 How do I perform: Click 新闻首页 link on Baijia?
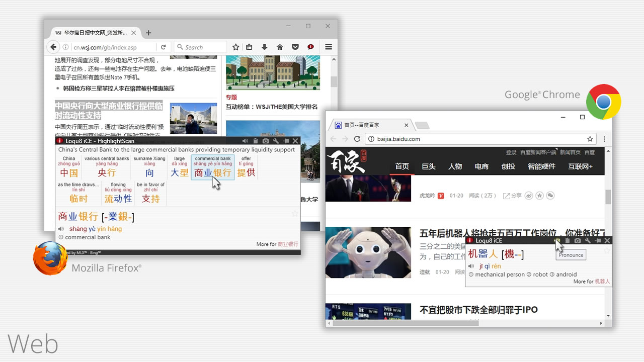tap(570, 152)
